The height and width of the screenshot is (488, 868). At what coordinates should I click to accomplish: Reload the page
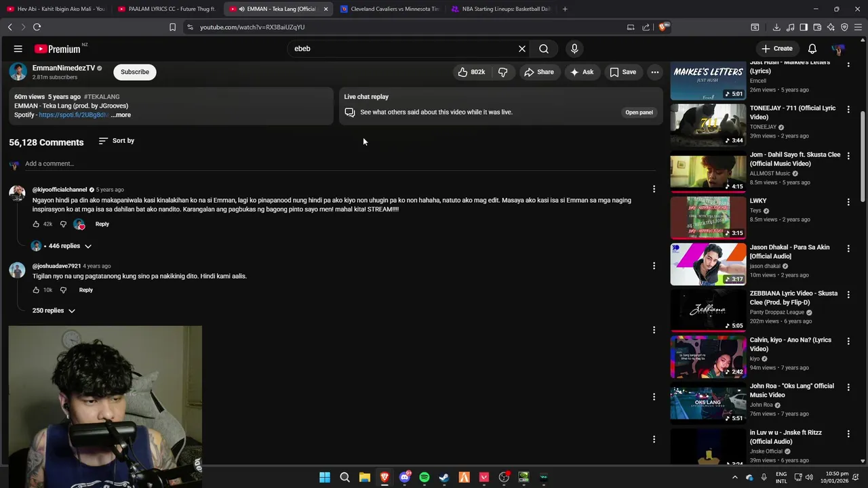37,27
